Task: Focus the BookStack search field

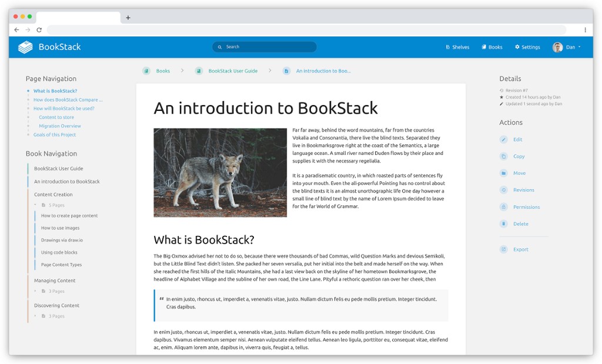Action: (265, 47)
